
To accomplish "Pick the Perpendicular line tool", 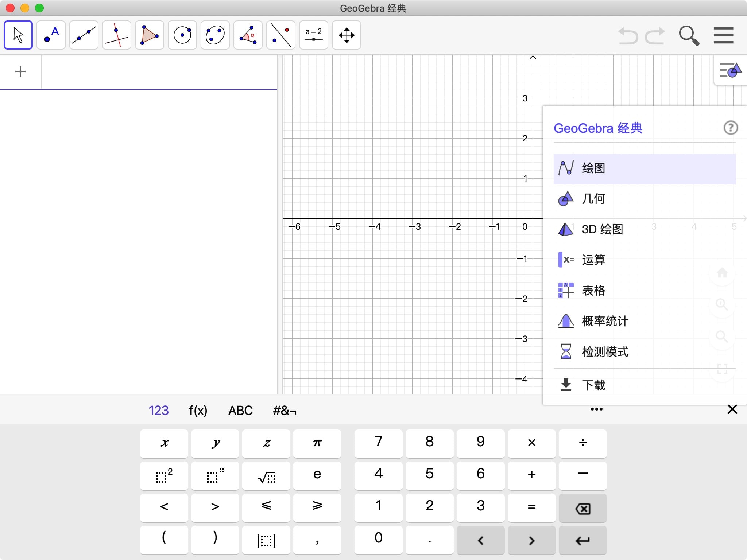I will (x=117, y=35).
